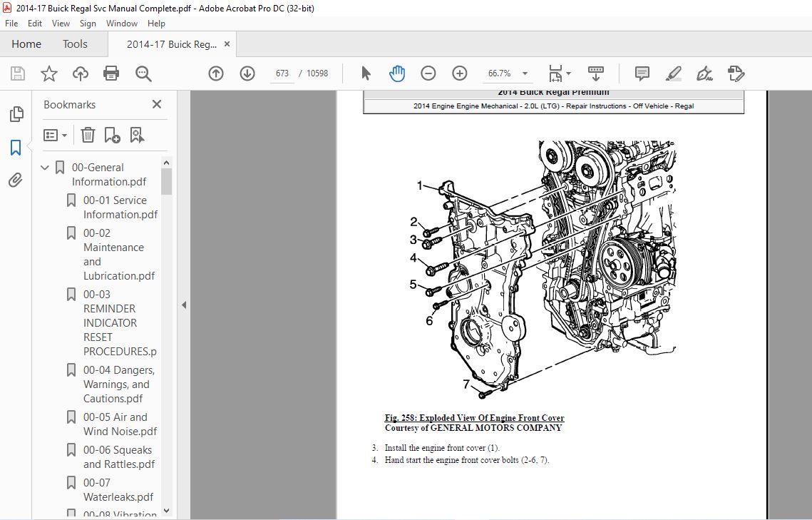Click the fit page width icon

tap(555, 73)
